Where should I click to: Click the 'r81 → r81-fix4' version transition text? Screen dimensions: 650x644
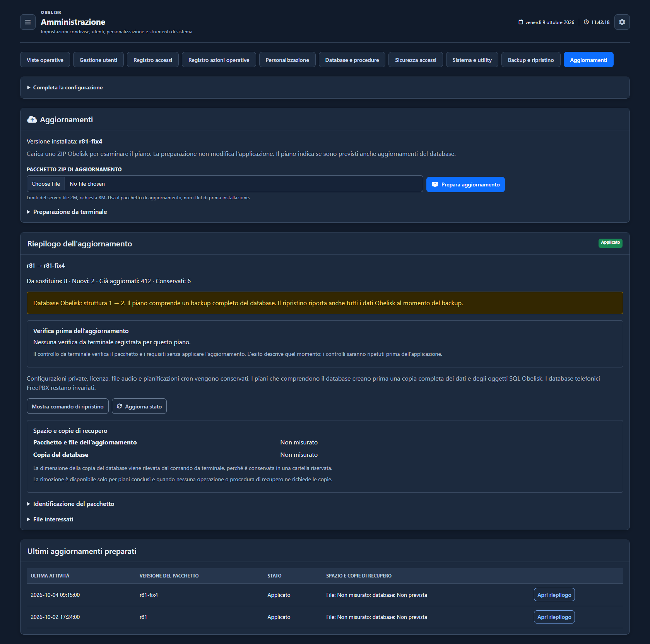[x=46, y=266]
